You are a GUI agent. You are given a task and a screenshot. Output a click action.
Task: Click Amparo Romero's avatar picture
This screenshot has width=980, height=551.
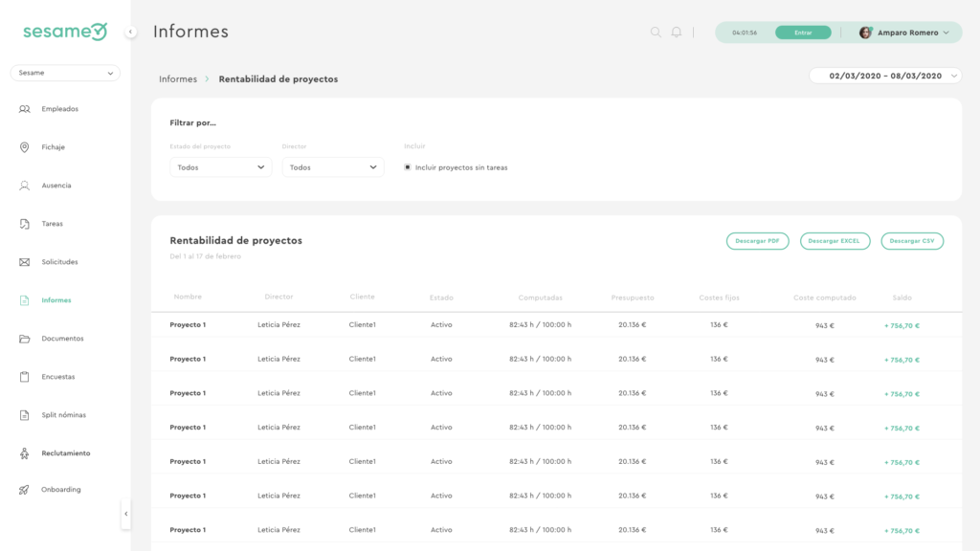pos(865,33)
